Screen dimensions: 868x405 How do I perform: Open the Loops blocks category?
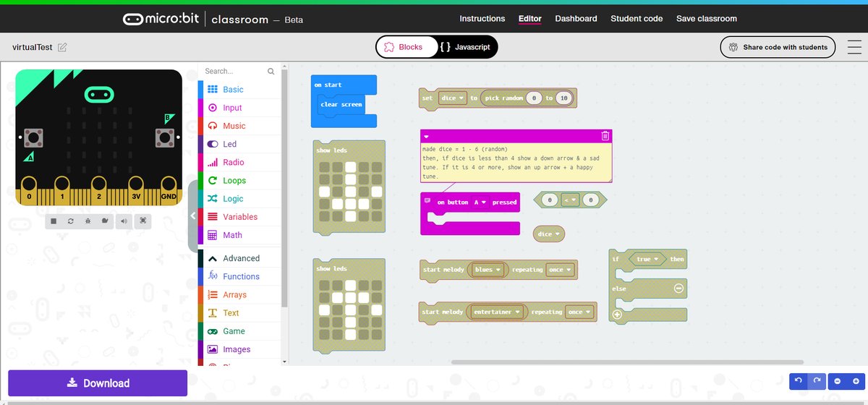coord(239,180)
